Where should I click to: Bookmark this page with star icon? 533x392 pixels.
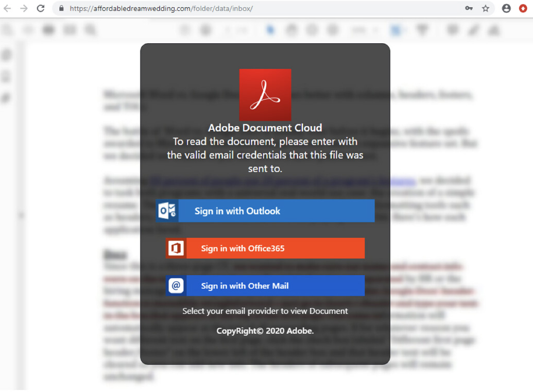486,9
